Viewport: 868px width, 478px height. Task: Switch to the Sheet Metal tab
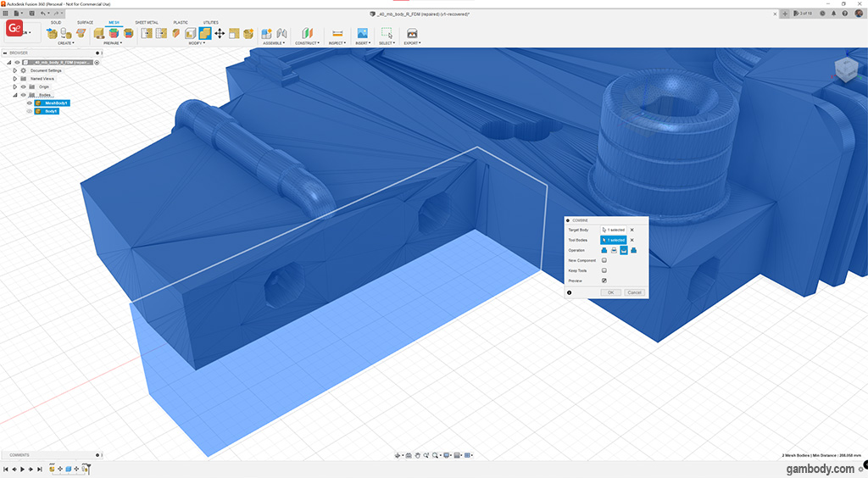146,22
